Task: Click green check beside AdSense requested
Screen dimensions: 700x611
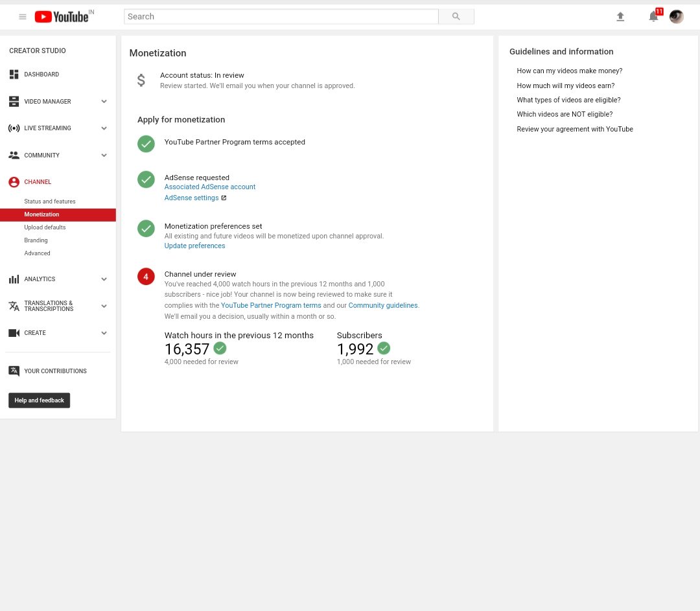Action: [x=146, y=179]
